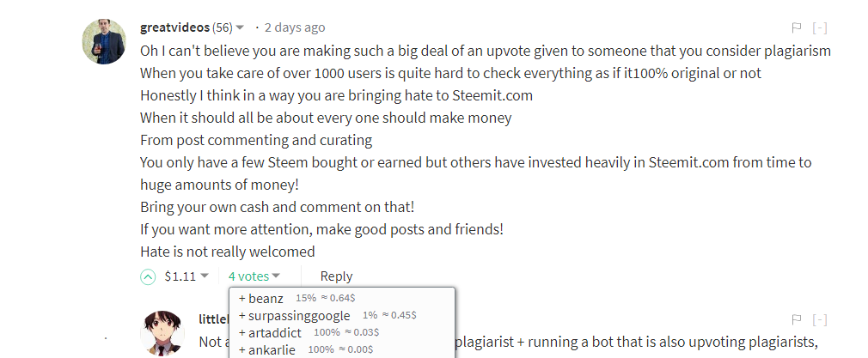Image resolution: width=868 pixels, height=358 pixels.
Task: Select surpassinggoogle in the voters list
Action: tap(298, 316)
